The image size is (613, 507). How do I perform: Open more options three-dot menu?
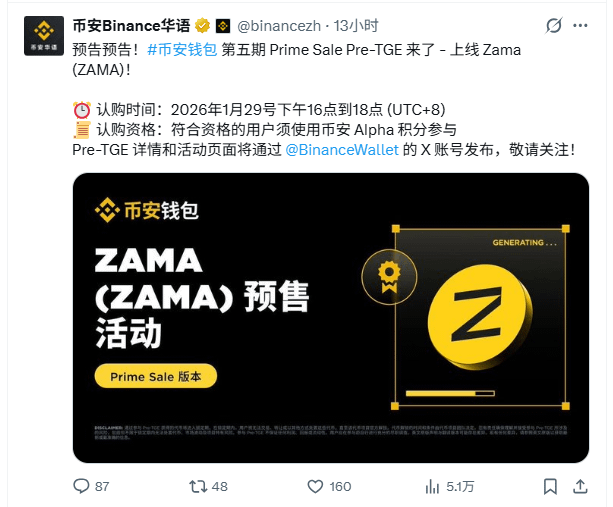pyautogui.click(x=580, y=26)
